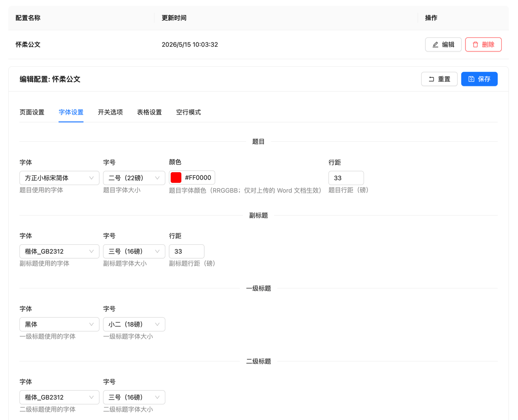
Task: Open the 题目 字号 dropdown 二号（22磅）
Action: pyautogui.click(x=134, y=178)
